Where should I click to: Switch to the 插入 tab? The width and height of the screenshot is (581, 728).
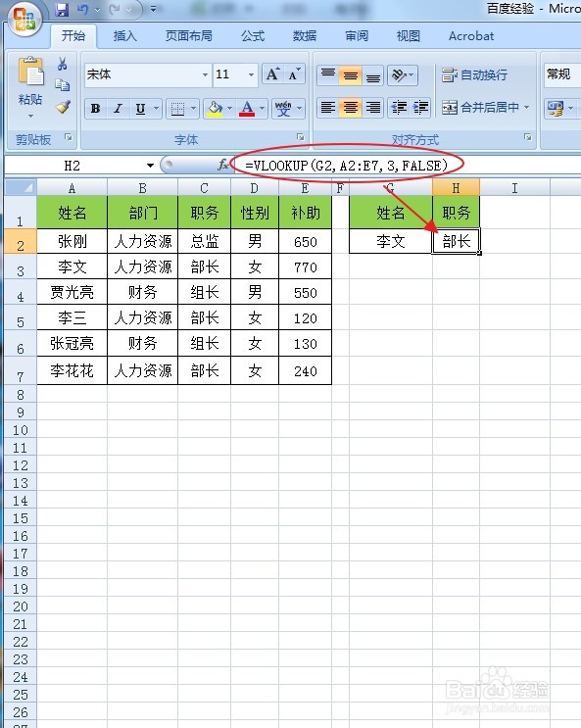click(125, 35)
